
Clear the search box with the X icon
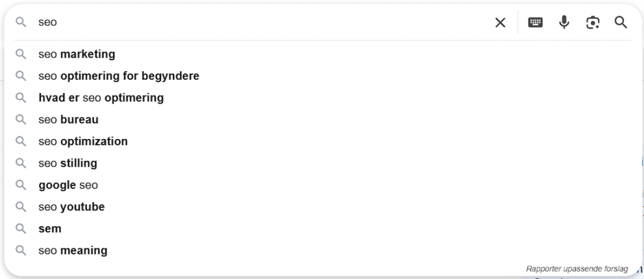click(x=500, y=23)
